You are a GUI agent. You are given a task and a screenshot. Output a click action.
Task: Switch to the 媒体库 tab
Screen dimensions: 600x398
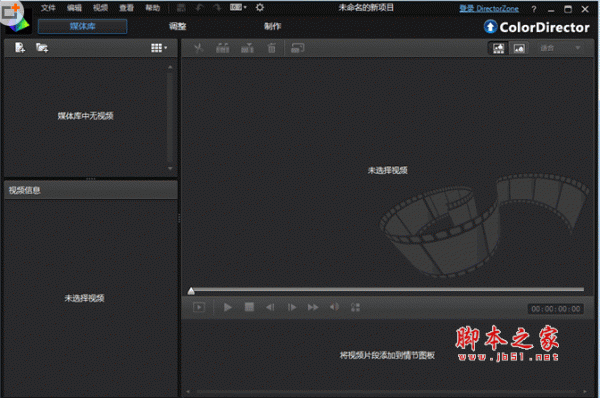82,26
